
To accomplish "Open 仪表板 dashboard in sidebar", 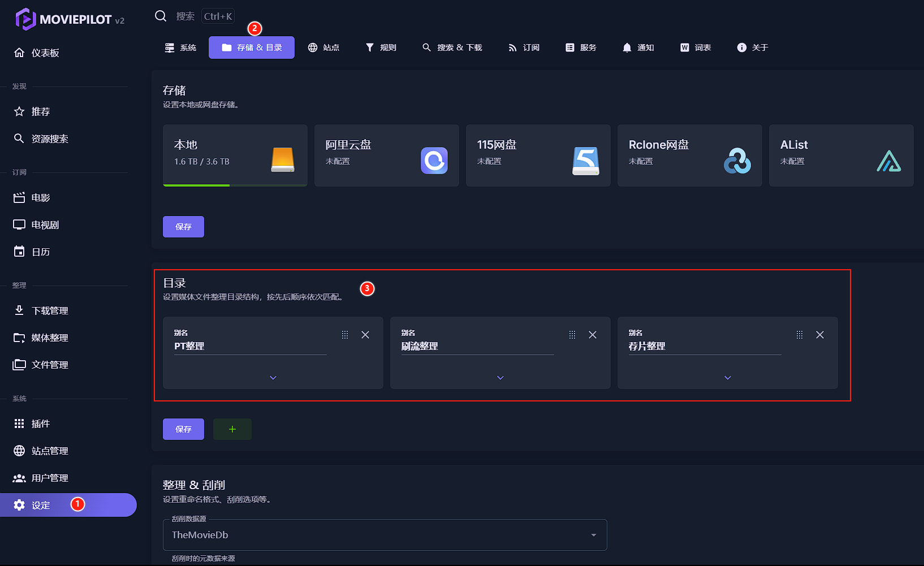I will pos(68,53).
